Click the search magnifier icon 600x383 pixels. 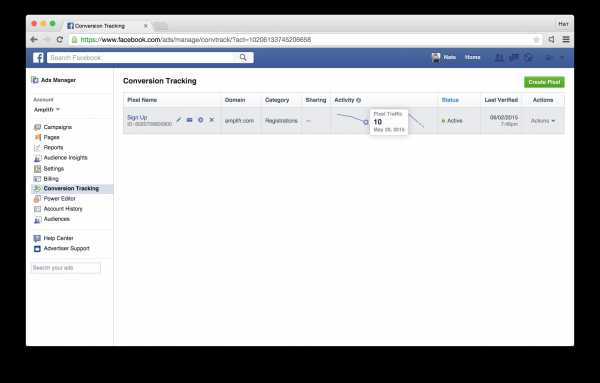[x=243, y=57]
